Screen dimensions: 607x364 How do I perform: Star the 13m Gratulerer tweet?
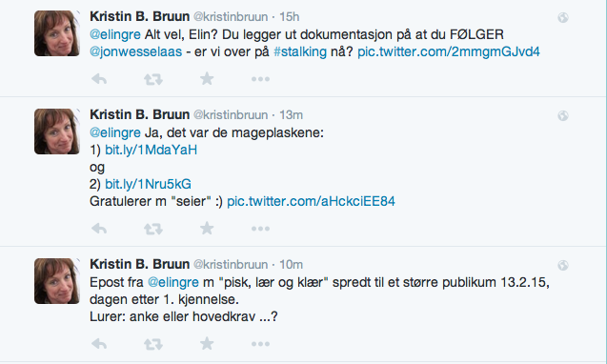pos(207,228)
